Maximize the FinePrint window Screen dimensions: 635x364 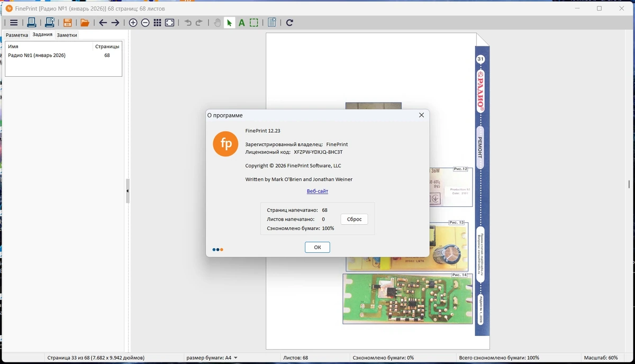coord(599,8)
